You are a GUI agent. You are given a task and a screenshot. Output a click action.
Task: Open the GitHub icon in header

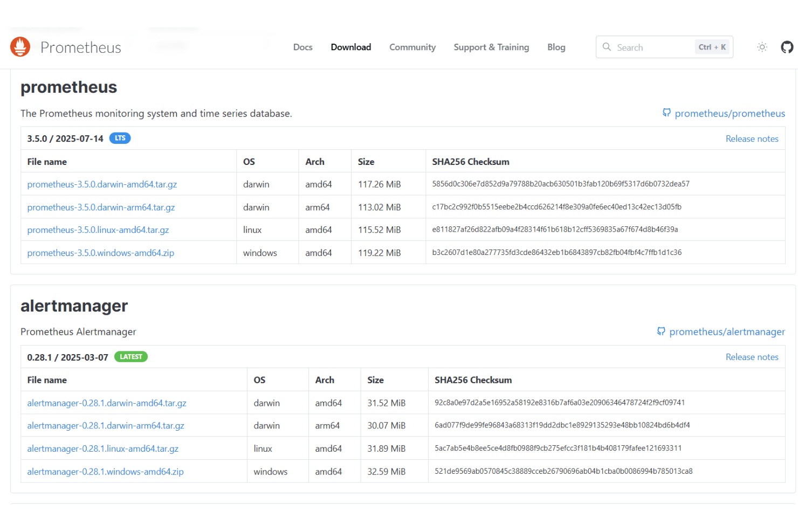pos(787,47)
